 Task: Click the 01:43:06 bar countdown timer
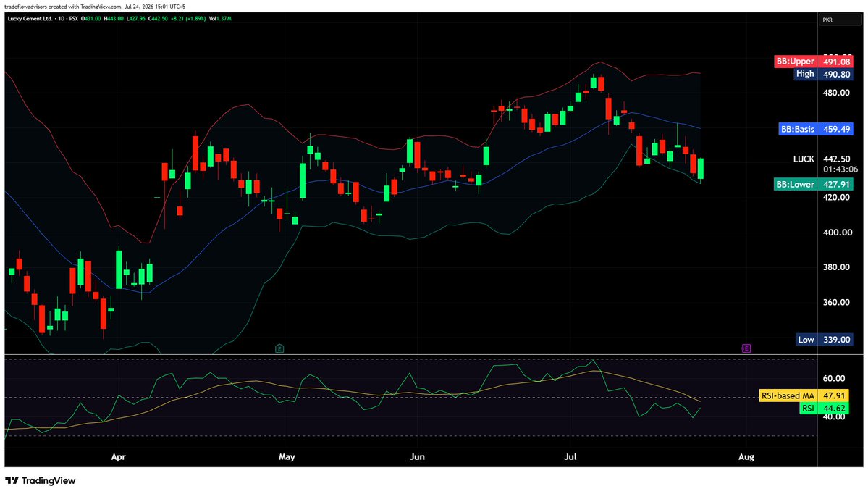(840, 169)
